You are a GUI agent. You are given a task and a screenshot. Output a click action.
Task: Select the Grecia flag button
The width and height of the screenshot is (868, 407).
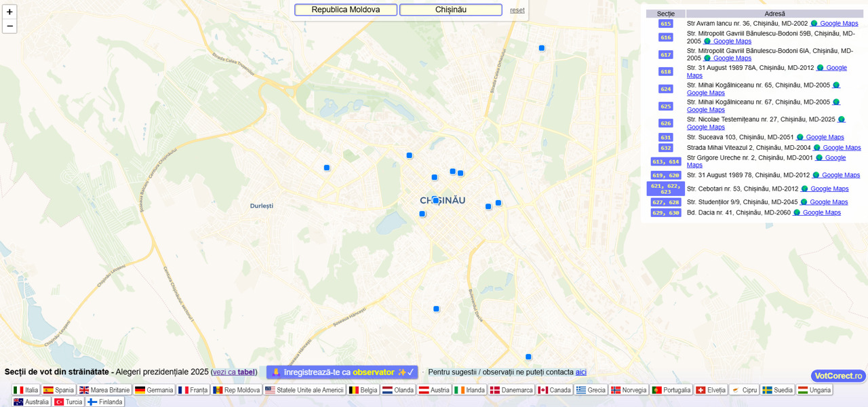click(591, 390)
